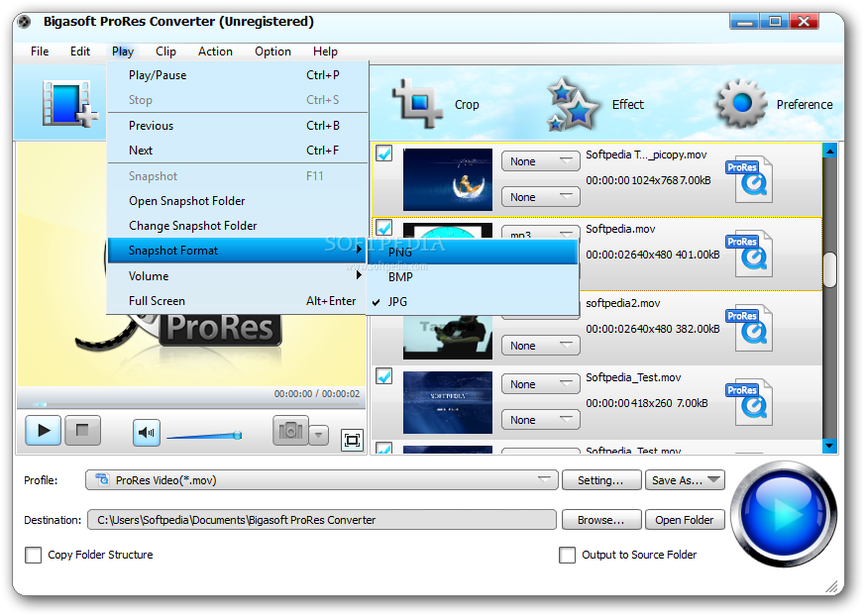The image size is (865, 616).
Task: Choose Open Snapshot Folder menu item
Action: pos(238,201)
